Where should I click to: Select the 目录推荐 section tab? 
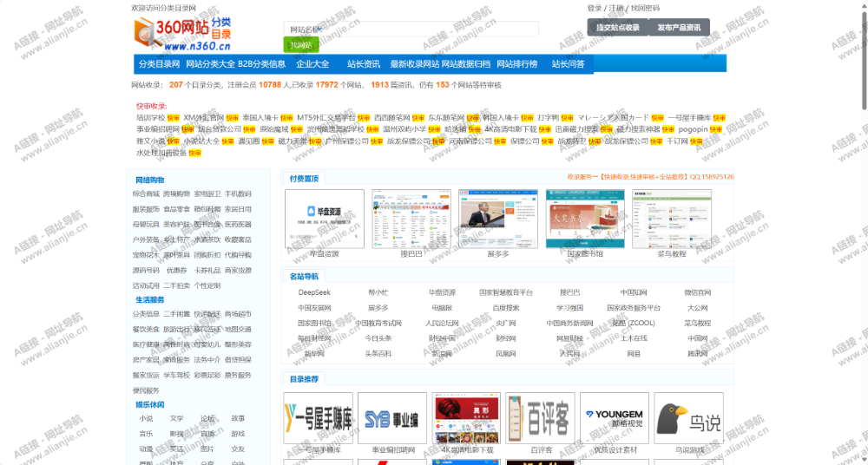point(304,379)
